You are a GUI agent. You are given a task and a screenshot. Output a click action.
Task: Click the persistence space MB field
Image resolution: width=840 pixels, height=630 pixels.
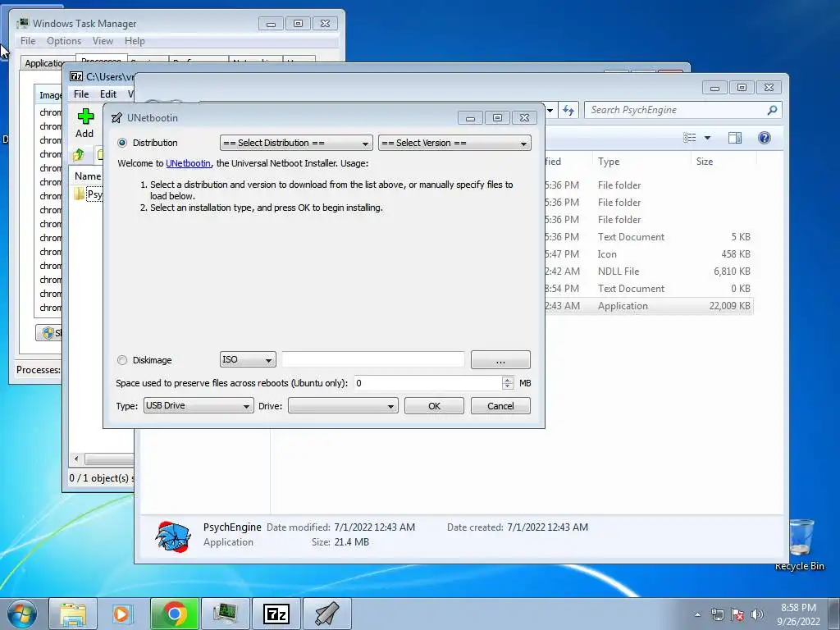point(428,383)
